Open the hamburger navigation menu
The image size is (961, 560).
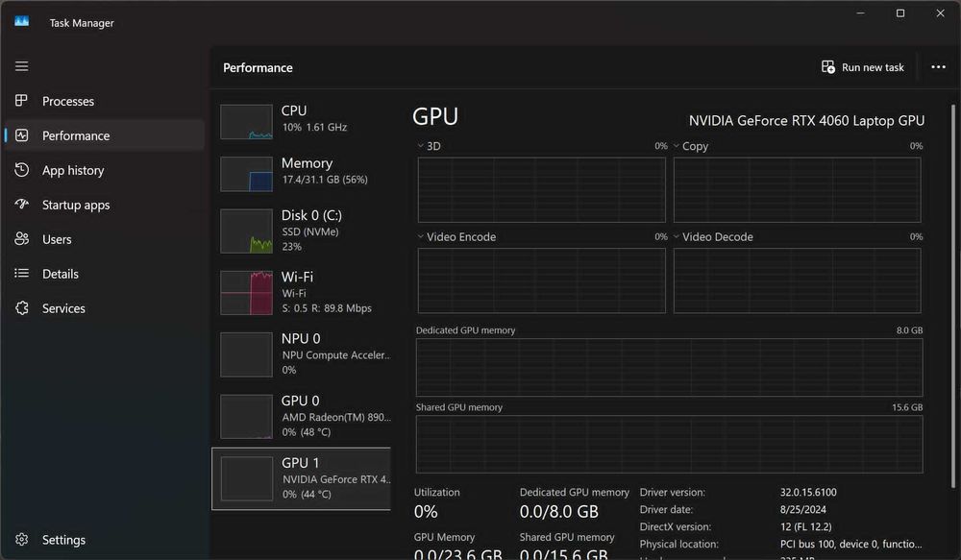tap(21, 66)
